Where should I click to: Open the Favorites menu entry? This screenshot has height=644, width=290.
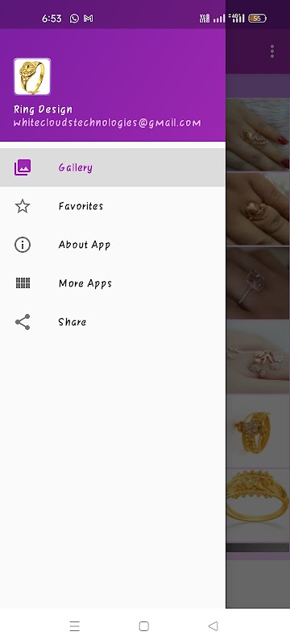[x=113, y=206]
